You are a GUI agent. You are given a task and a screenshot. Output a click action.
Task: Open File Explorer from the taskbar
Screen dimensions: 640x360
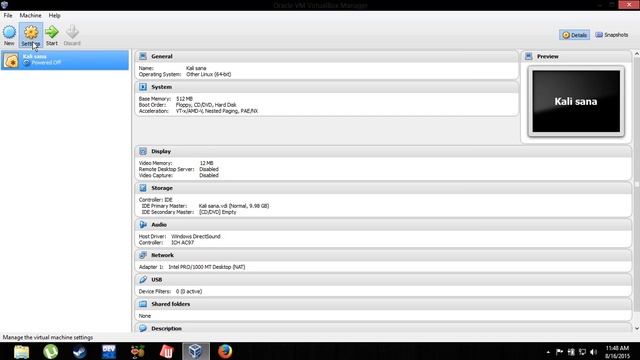click(x=21, y=351)
